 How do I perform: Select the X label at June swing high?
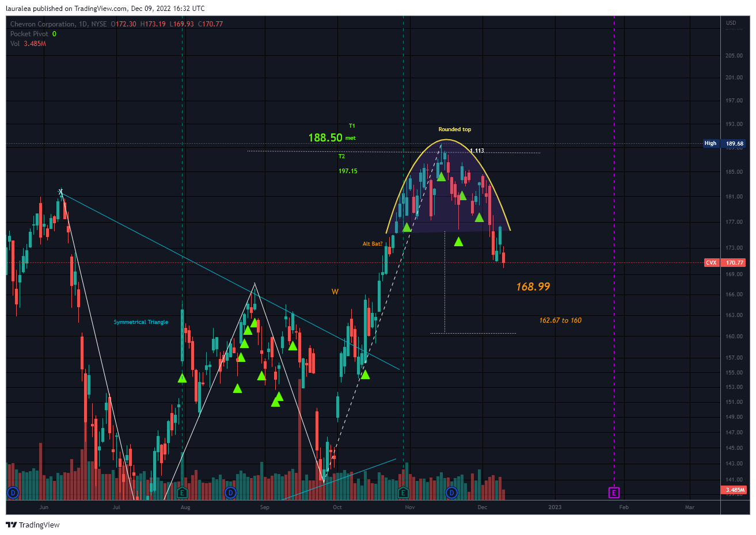click(60, 192)
